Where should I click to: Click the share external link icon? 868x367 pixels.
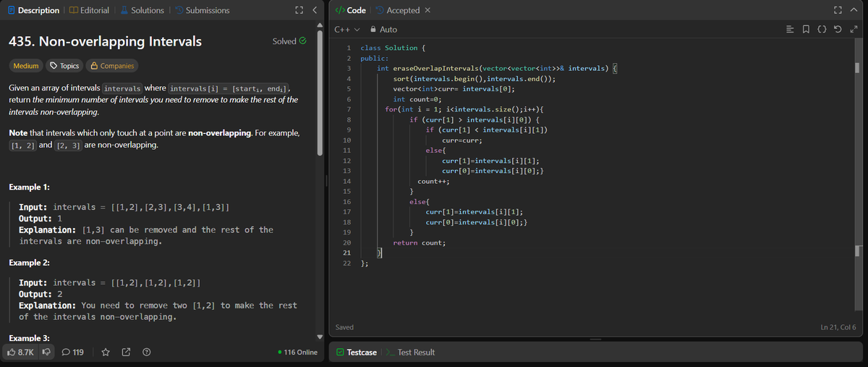(126, 353)
